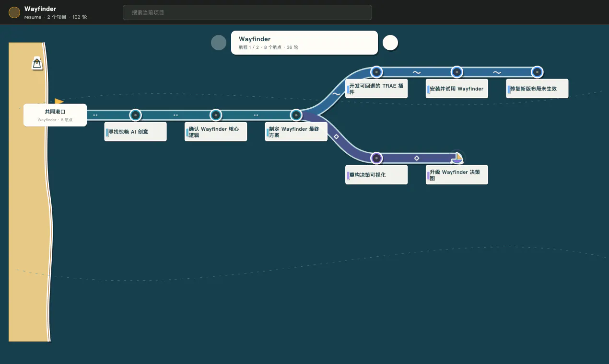The height and width of the screenshot is (364, 609).
Task: Click the Wayfinder app logo circle
Action: coord(14,12)
